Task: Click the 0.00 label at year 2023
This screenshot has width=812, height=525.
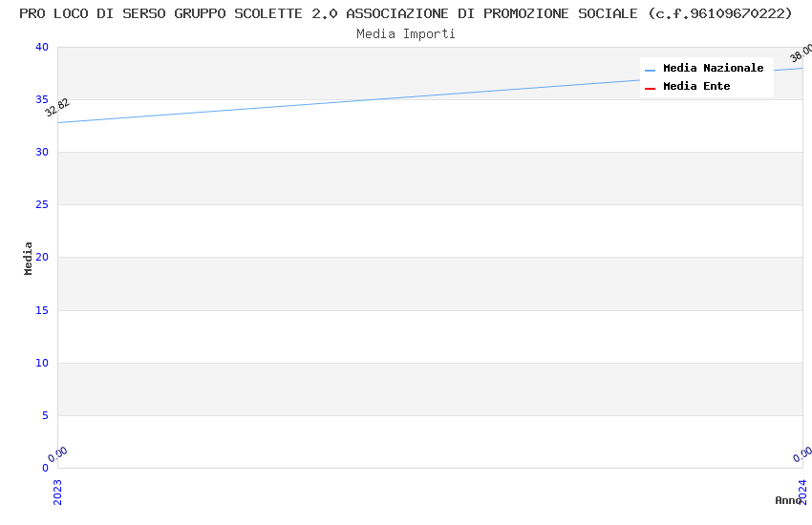Action: pos(57,454)
